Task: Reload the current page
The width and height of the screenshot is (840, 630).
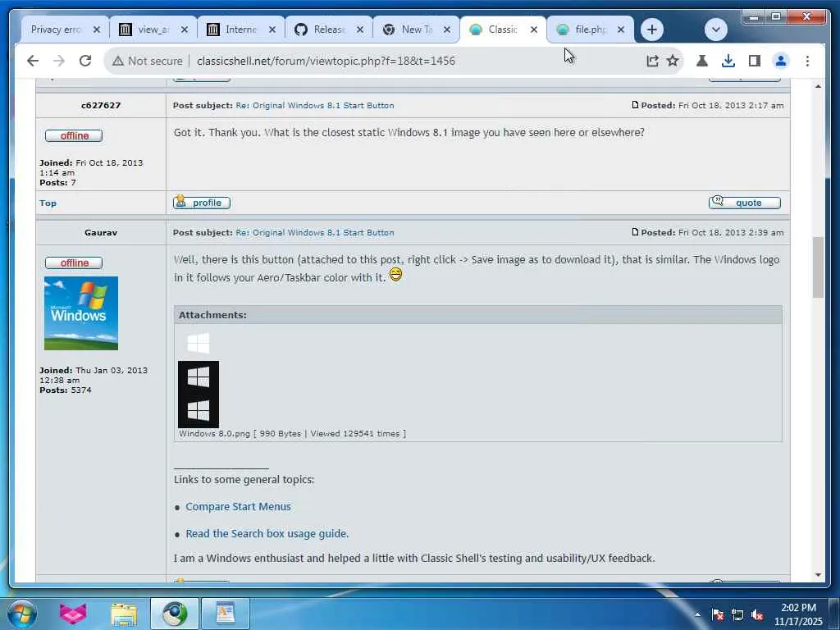Action: point(85,61)
